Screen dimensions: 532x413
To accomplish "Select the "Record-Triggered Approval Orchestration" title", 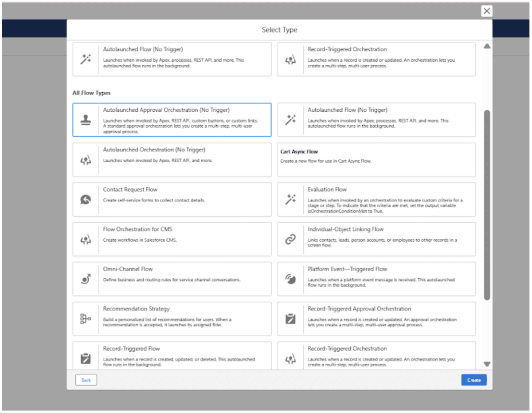I will pyautogui.click(x=360, y=309).
